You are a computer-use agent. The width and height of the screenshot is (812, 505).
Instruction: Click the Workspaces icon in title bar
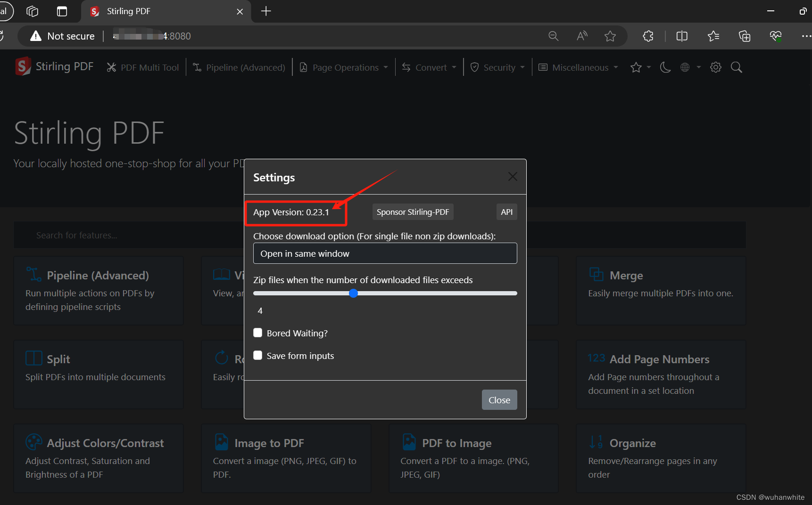coord(32,11)
